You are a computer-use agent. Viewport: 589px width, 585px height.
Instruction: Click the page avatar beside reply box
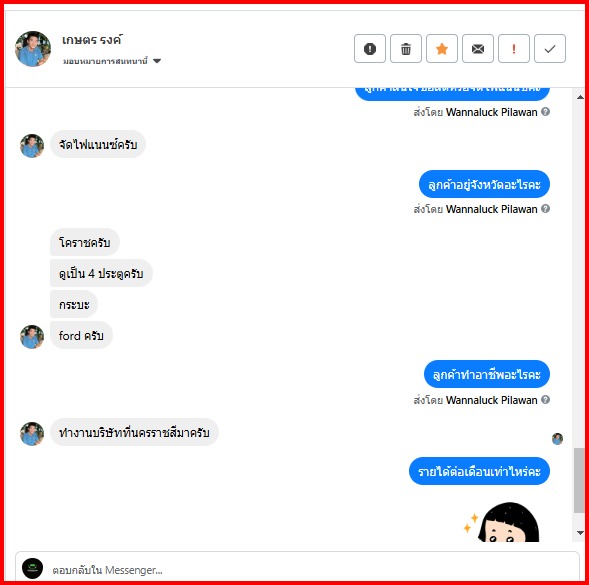33,568
